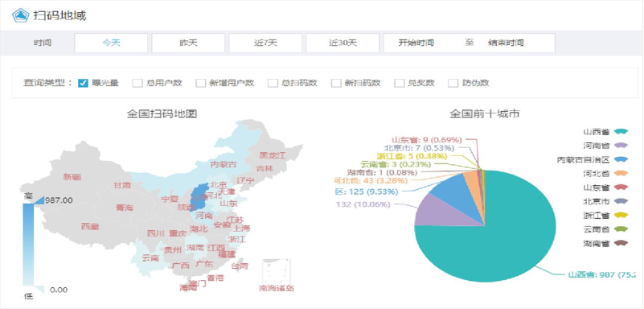Click the blue gradient visual map bar
Screen dimensions: 644x309
[27, 245]
